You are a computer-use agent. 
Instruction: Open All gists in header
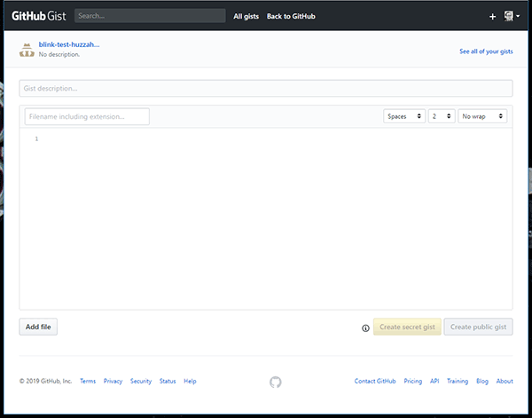coord(246,16)
